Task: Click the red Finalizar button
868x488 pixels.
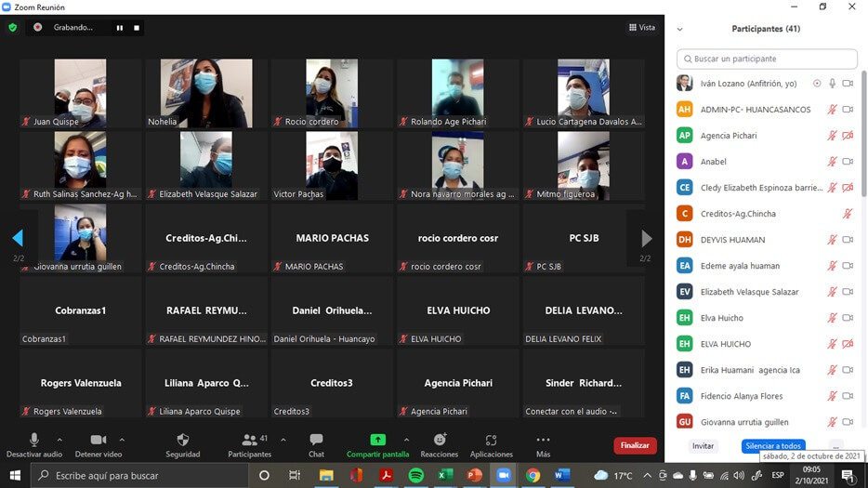Action: [x=635, y=445]
